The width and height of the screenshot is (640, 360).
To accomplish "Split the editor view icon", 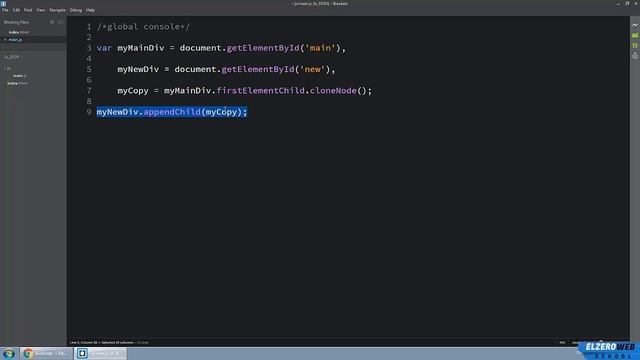I will click(x=60, y=22).
